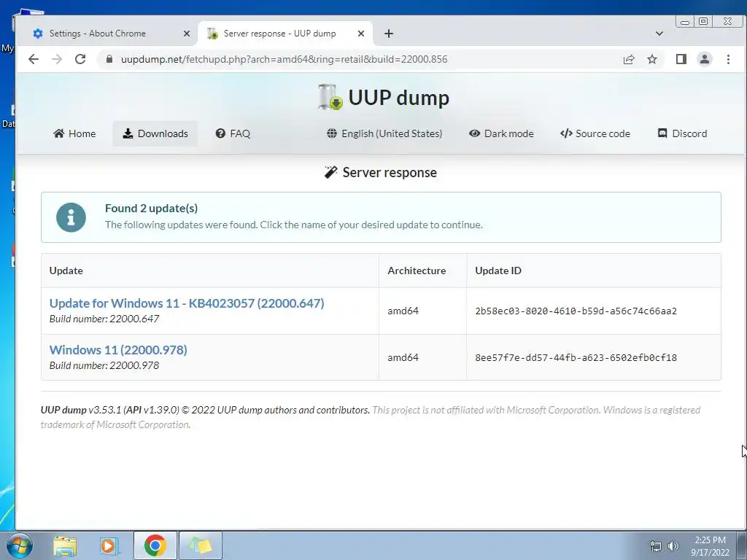Close the Settings - About Chrome tab
The width and height of the screenshot is (747, 560).
pos(187,34)
